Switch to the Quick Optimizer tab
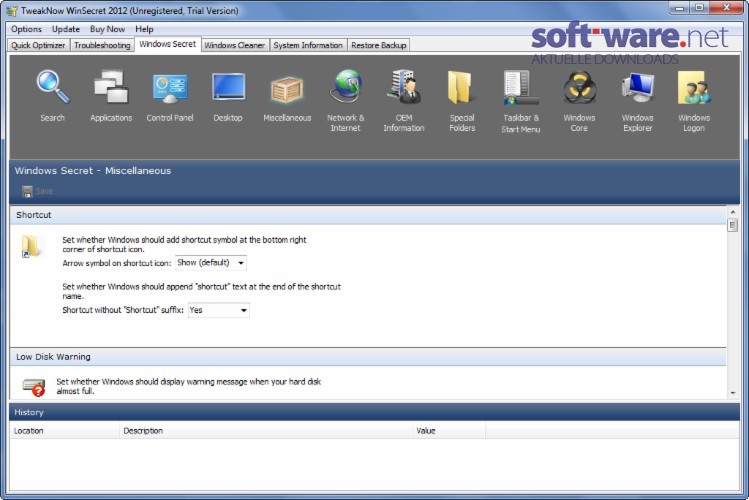This screenshot has height=500, width=749. coord(38,45)
